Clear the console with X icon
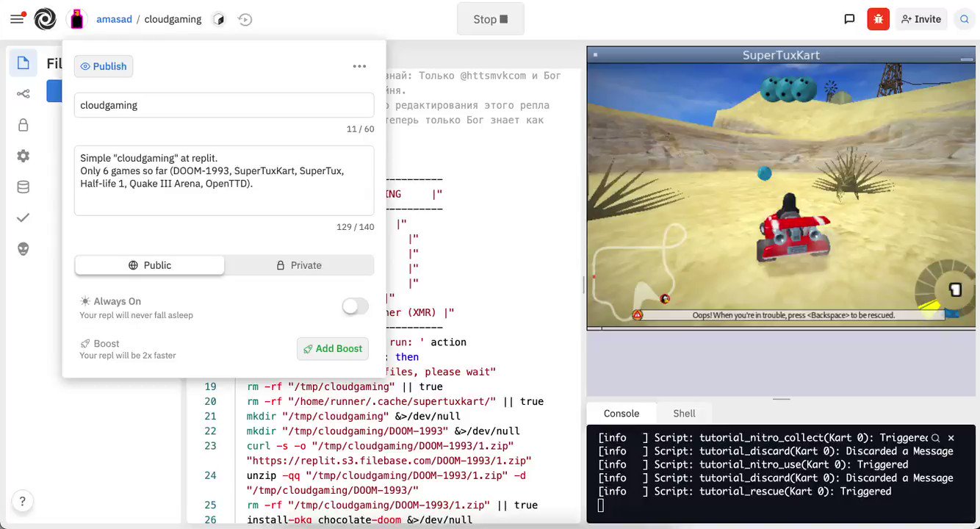 pos(951,437)
